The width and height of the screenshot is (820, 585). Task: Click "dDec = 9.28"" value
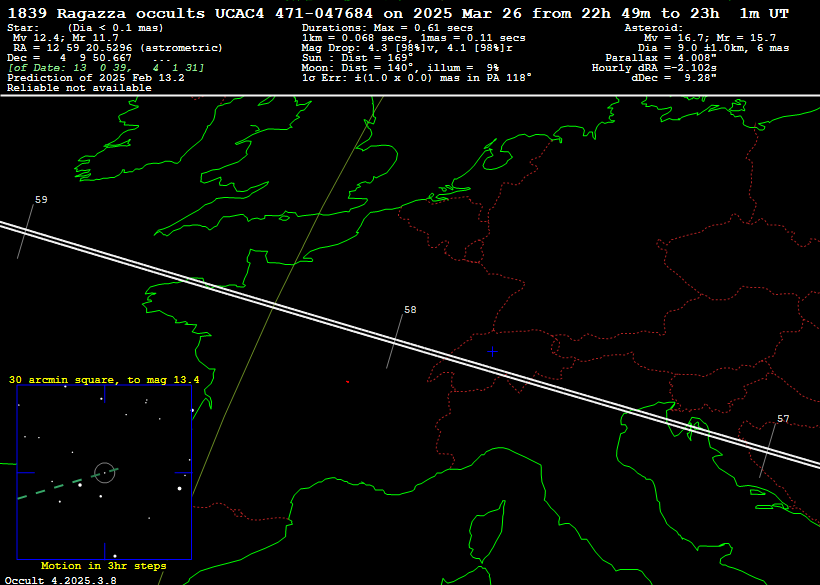pos(674,78)
